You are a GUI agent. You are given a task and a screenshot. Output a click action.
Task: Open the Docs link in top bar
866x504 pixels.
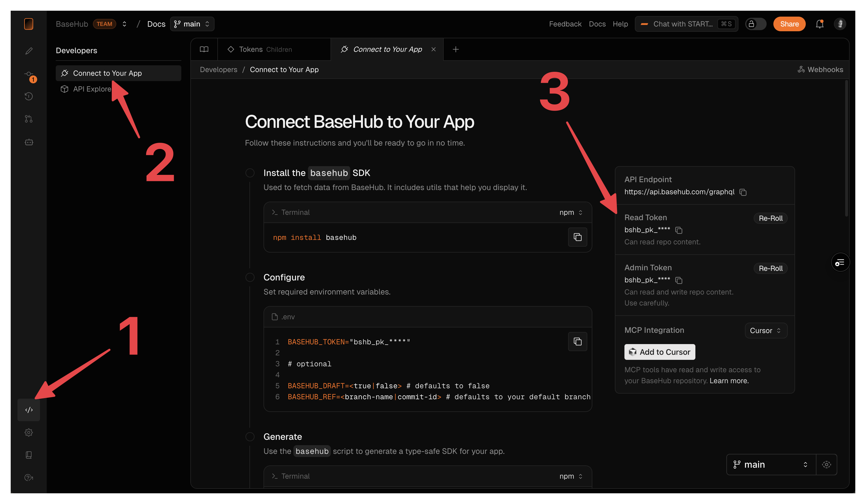pyautogui.click(x=597, y=24)
